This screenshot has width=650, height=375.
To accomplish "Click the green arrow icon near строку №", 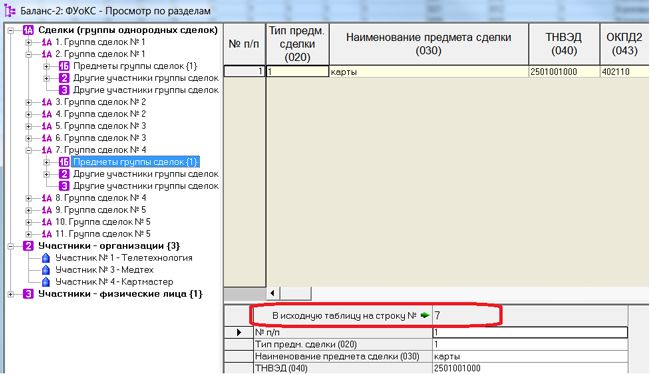I will point(424,315).
